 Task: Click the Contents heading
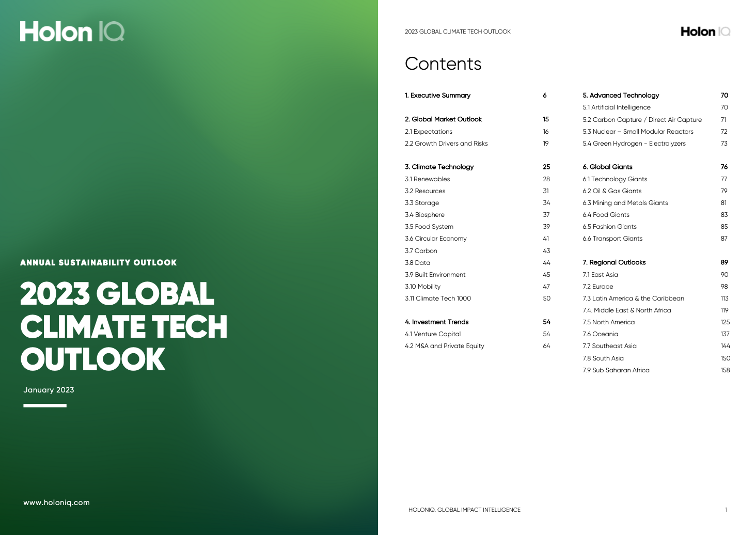coord(443,64)
